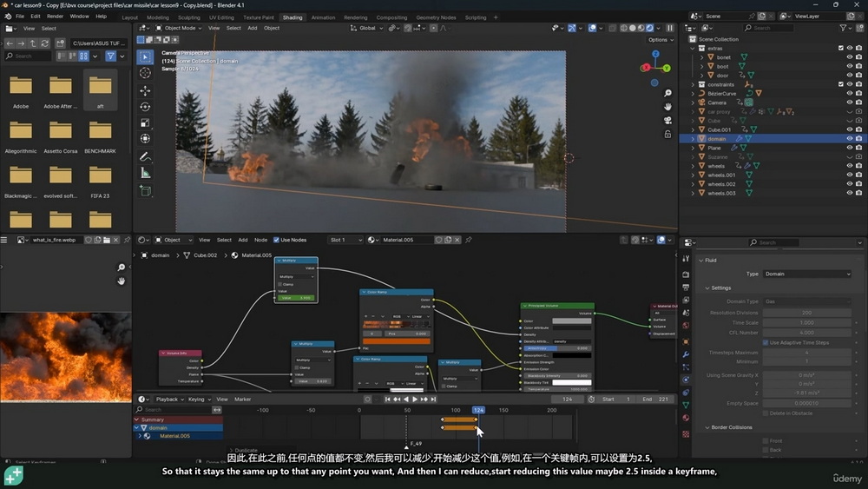Image resolution: width=868 pixels, height=489 pixels.
Task: Unlink Material.005 with the X button
Action: point(457,240)
